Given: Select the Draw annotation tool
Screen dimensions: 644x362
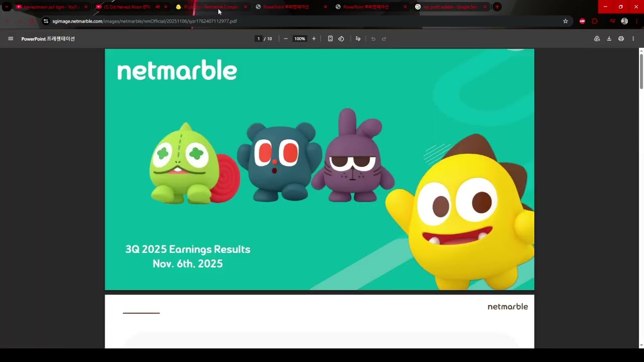Looking at the screenshot, I should [x=358, y=39].
